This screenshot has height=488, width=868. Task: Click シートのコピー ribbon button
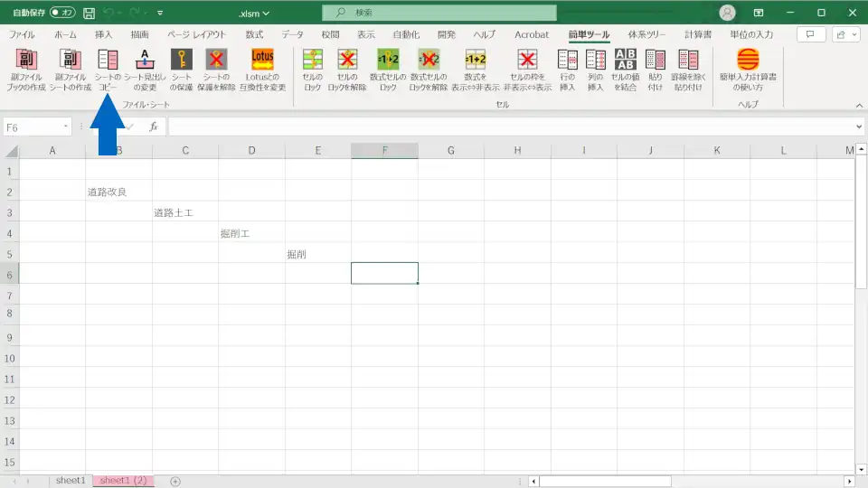tap(108, 70)
